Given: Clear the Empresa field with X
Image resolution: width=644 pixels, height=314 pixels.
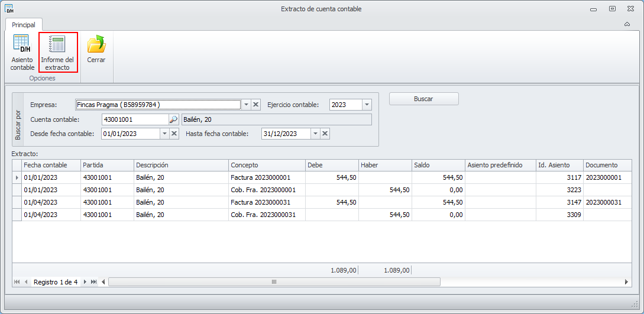Looking at the screenshot, I should [x=256, y=105].
